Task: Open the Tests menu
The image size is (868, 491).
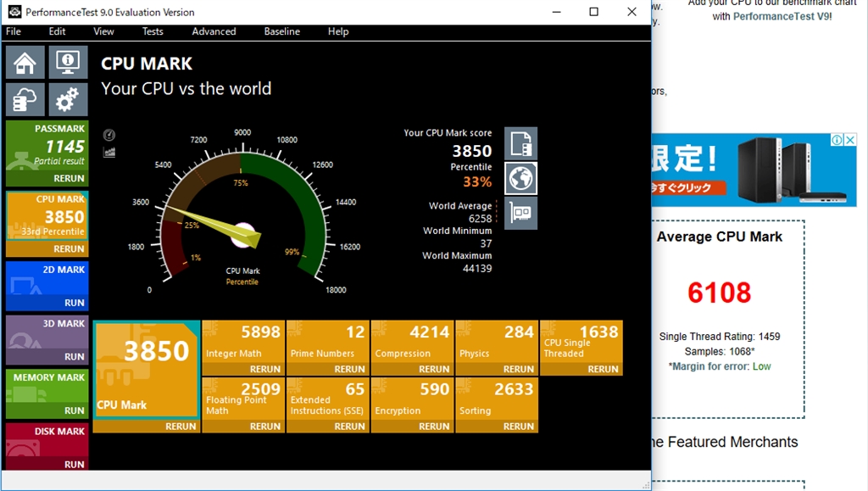Action: 153,31
